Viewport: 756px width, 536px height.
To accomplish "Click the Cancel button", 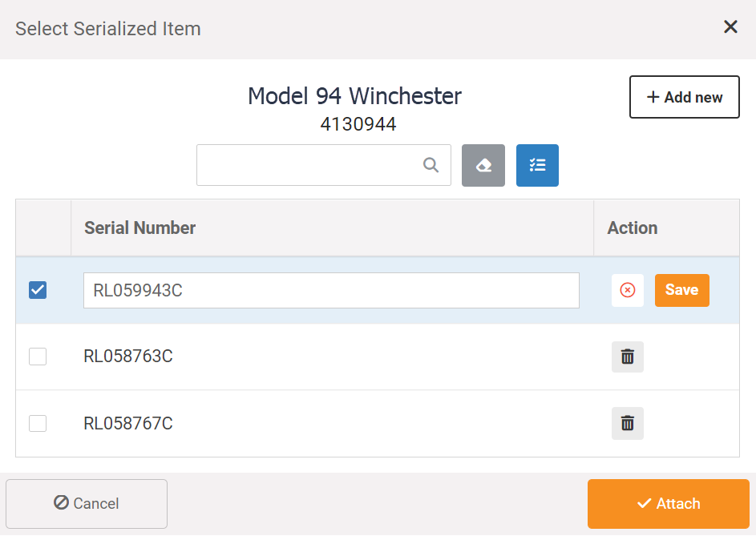I will [87, 504].
